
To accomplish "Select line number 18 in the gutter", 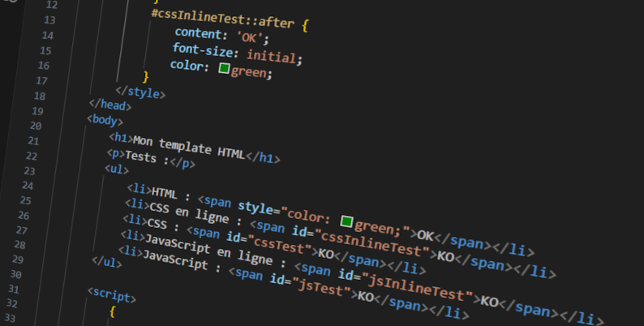I will point(40,96).
